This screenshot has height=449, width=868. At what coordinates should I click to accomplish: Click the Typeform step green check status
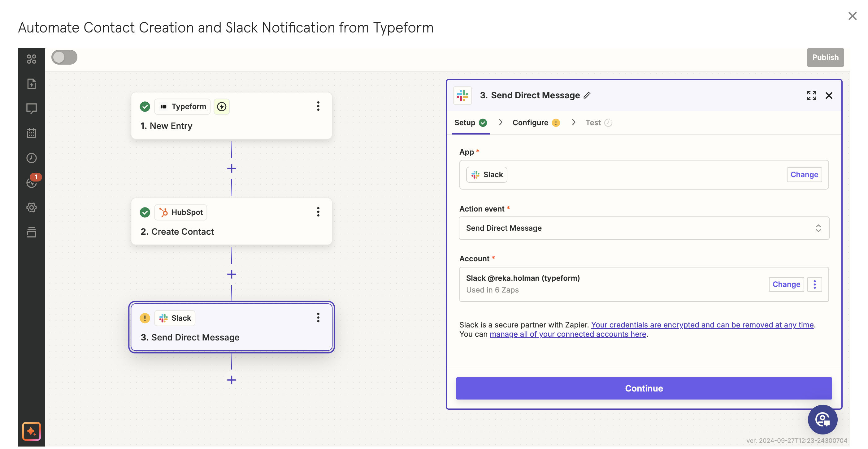click(145, 107)
